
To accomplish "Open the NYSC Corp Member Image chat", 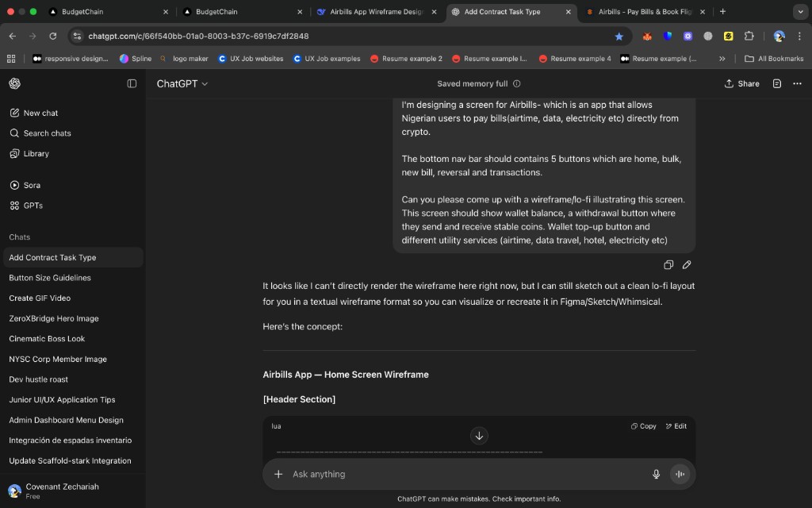I will click(73, 359).
